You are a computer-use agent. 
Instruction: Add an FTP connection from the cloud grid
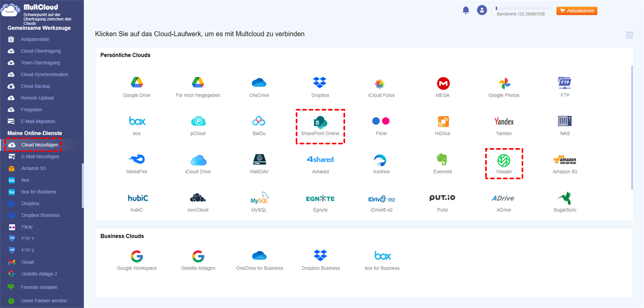(565, 87)
